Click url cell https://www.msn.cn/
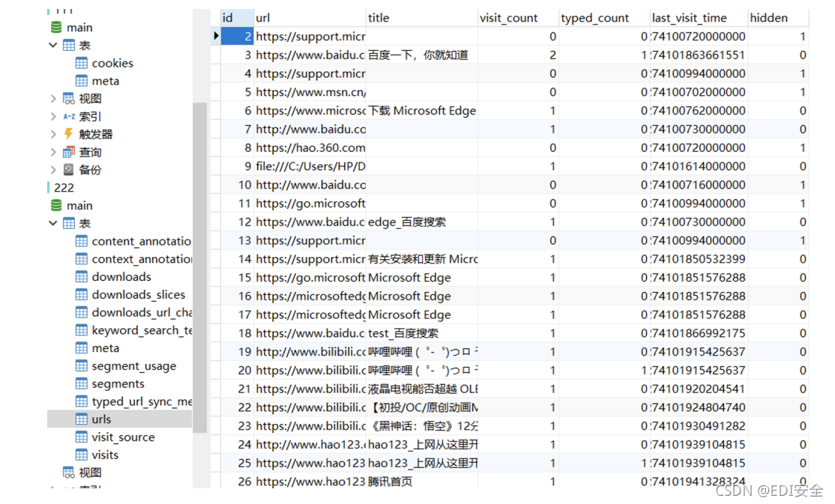The image size is (835, 504). tap(310, 92)
